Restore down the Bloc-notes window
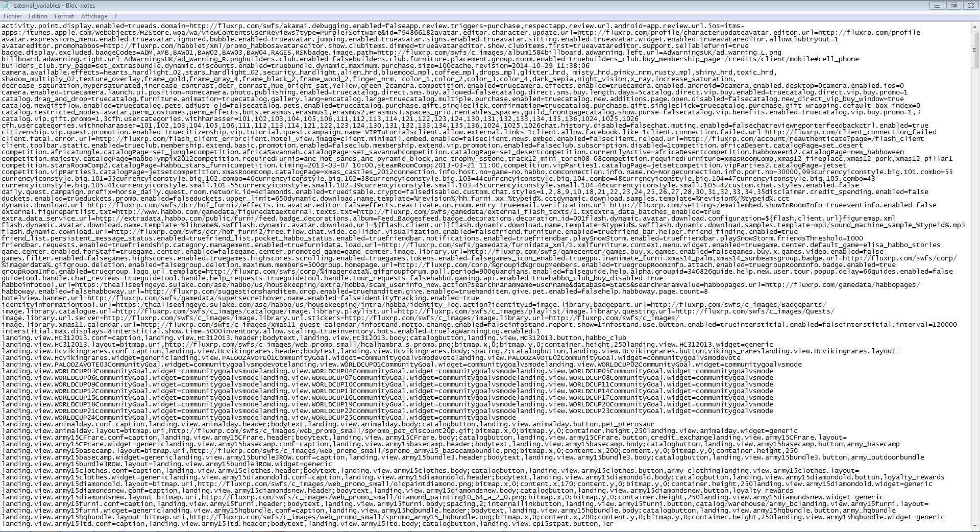Screen dimensions: 980x532 (953, 6)
